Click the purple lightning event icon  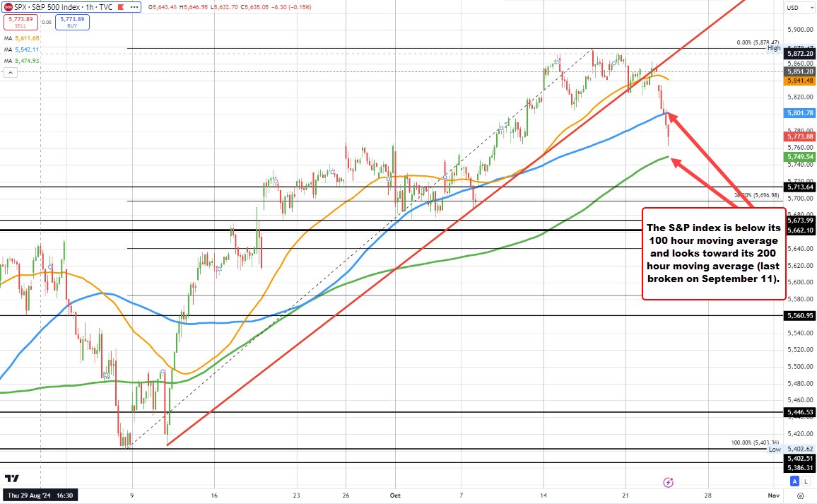(668, 482)
